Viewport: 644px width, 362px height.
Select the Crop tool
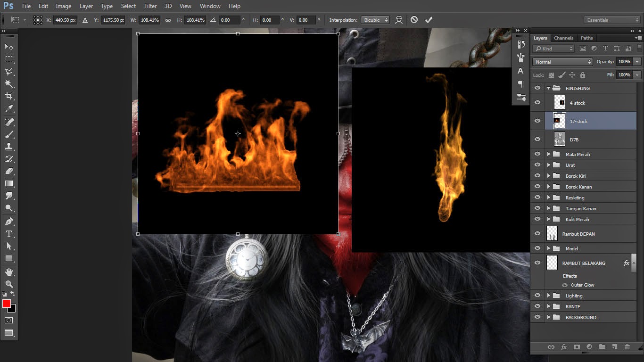9,96
